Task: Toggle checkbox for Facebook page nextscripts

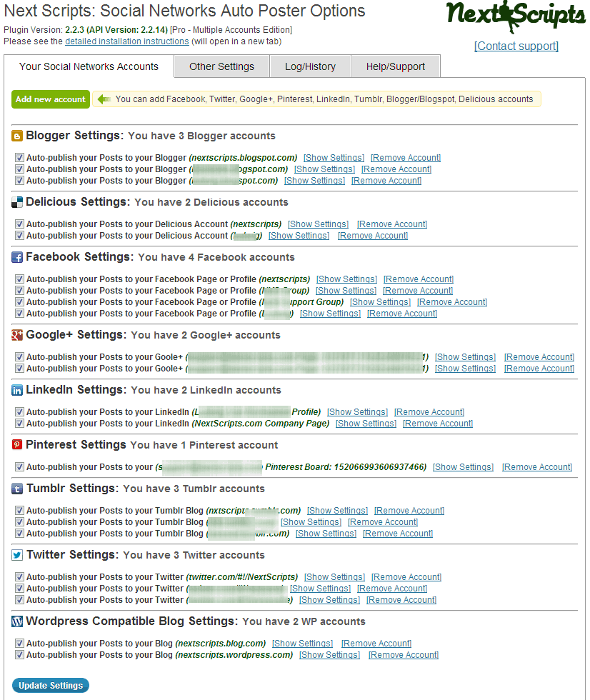Action: click(19, 279)
